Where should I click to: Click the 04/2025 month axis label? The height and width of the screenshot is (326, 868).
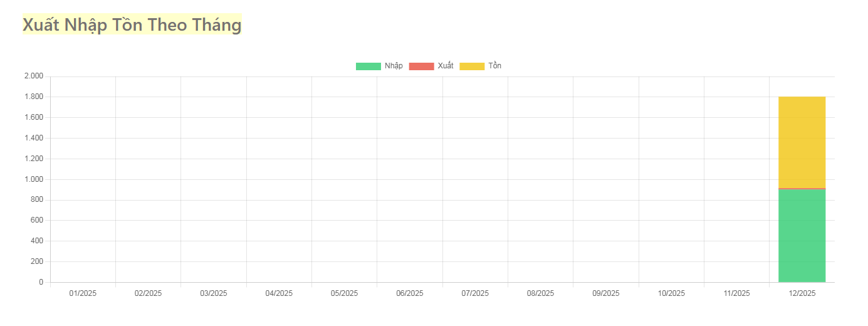click(x=279, y=293)
